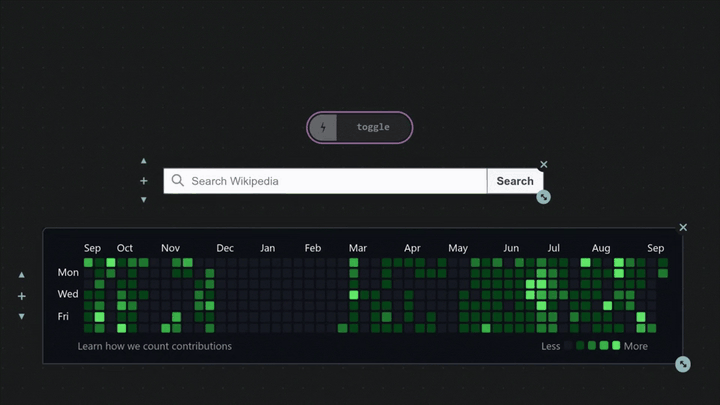Click the Wed row label
This screenshot has height=405, width=720.
click(68, 294)
